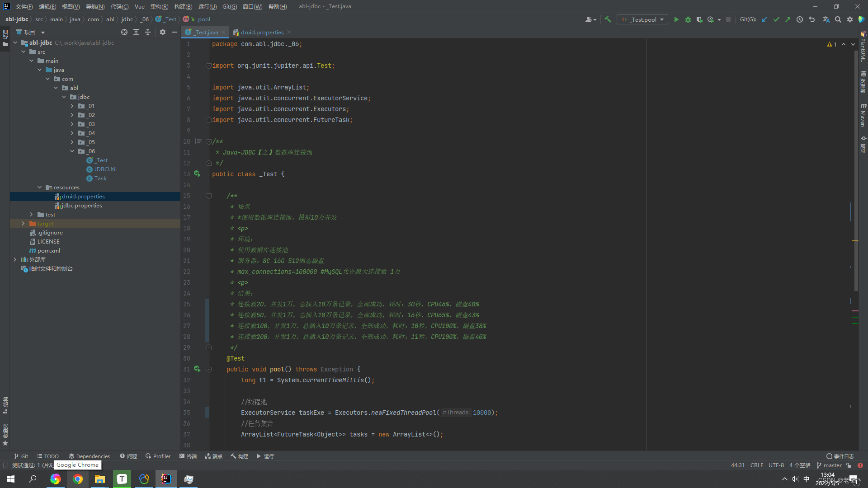
Task: Click UTF-8 encoding in status bar
Action: 776,465
